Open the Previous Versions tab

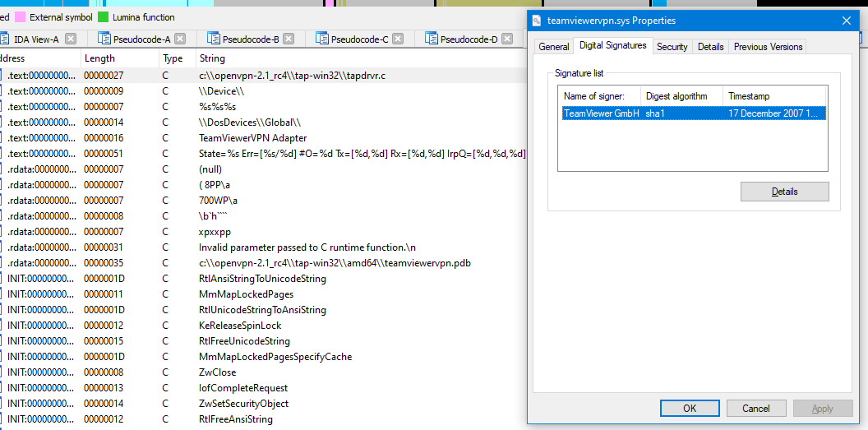pos(768,47)
